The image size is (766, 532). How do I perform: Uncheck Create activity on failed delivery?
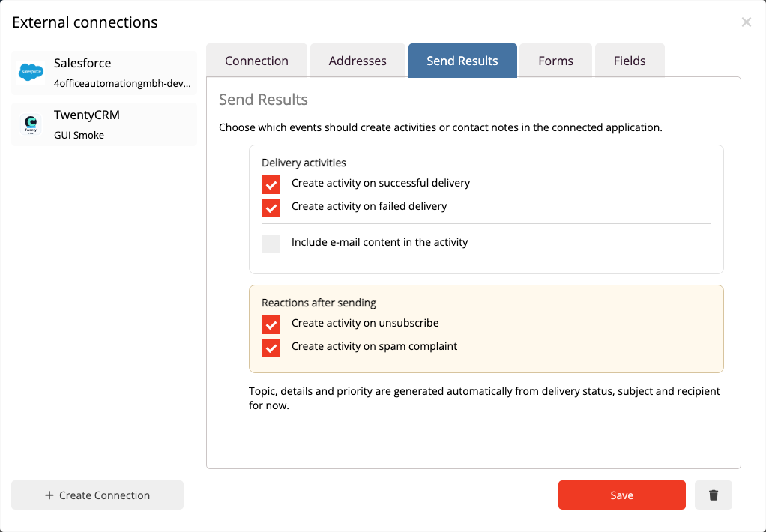pyautogui.click(x=271, y=208)
